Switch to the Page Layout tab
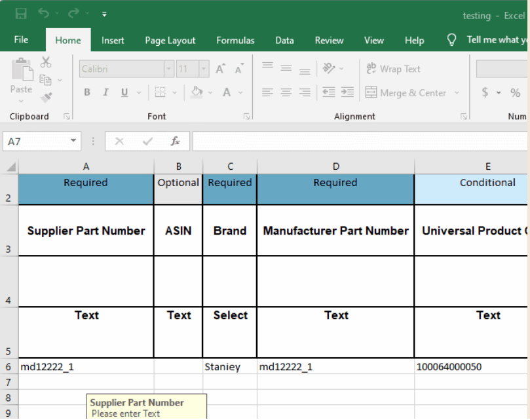 tap(170, 40)
